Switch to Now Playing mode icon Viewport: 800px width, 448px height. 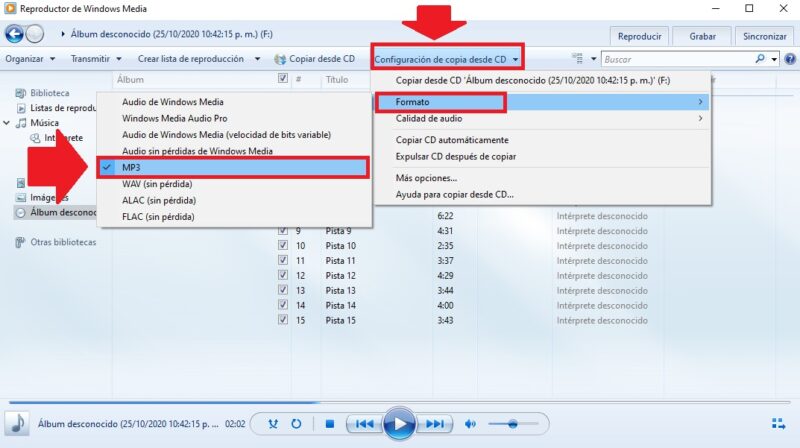(x=778, y=424)
